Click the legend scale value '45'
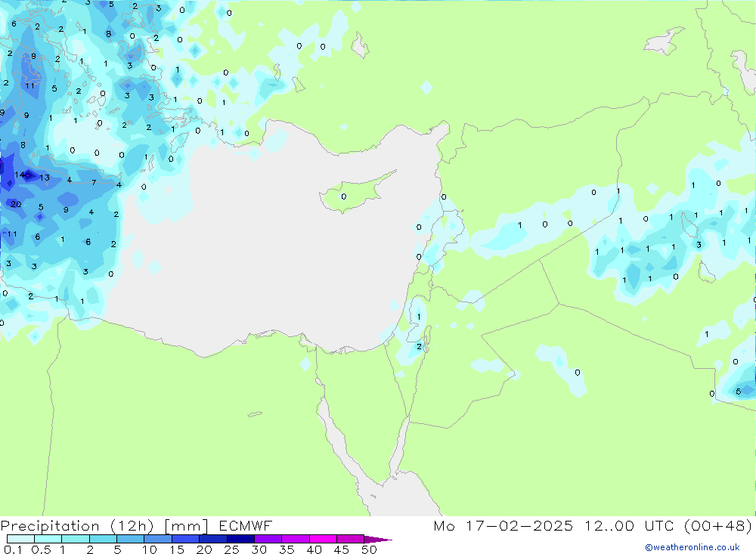The image size is (756, 554). 342,549
